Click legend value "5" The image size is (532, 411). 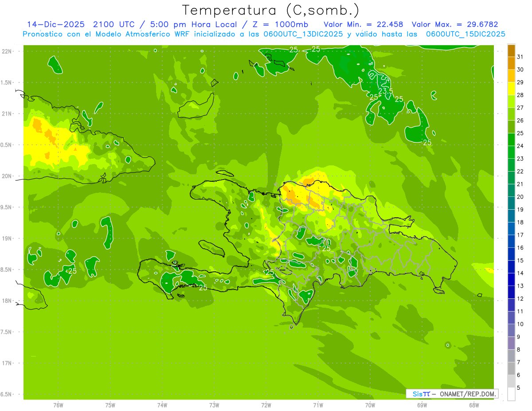tap(519, 388)
